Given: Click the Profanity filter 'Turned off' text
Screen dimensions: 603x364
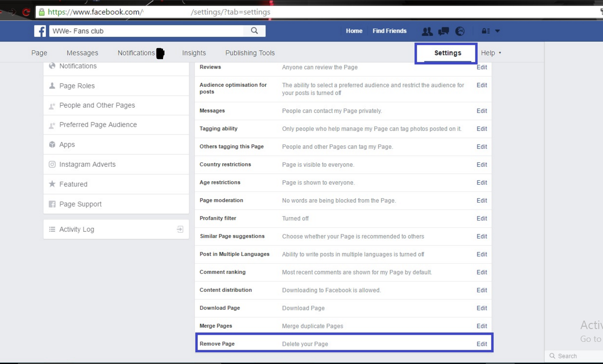Looking at the screenshot, I should [x=295, y=218].
